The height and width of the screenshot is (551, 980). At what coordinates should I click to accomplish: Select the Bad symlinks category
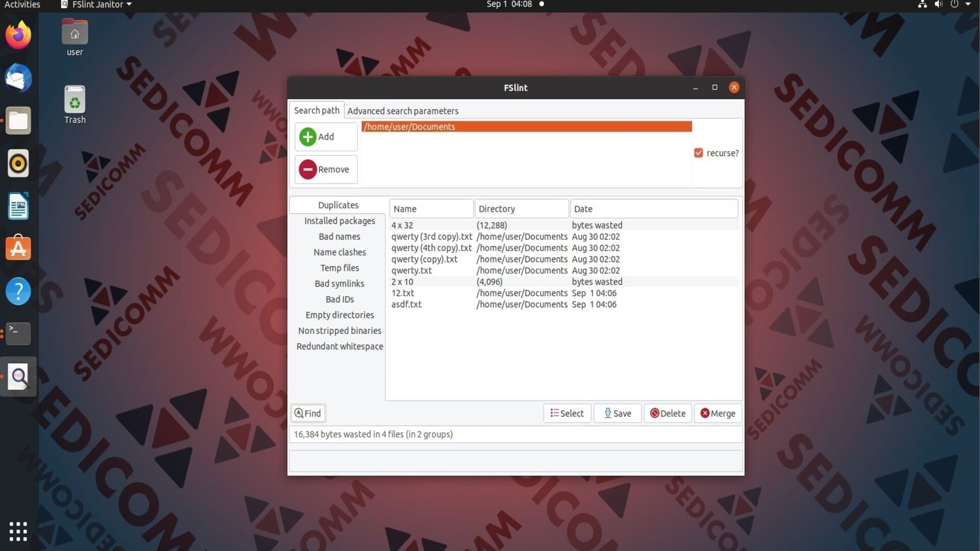[339, 284]
